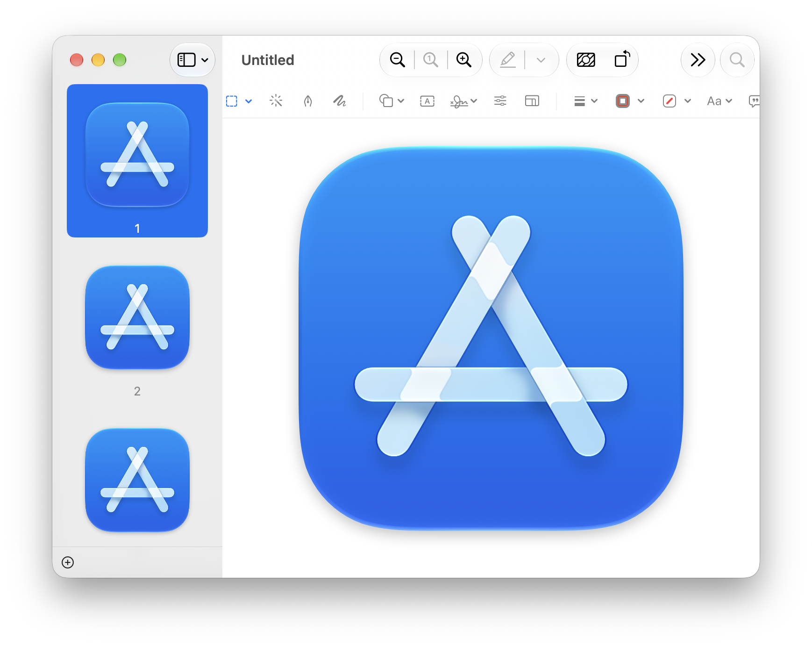Click the Untitled document title
812x647 pixels.
[x=268, y=60]
